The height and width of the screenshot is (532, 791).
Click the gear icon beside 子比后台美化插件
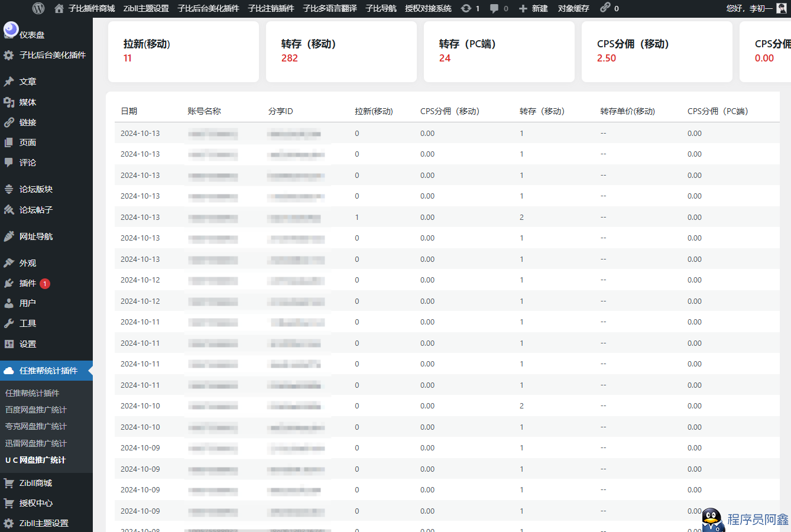9,55
